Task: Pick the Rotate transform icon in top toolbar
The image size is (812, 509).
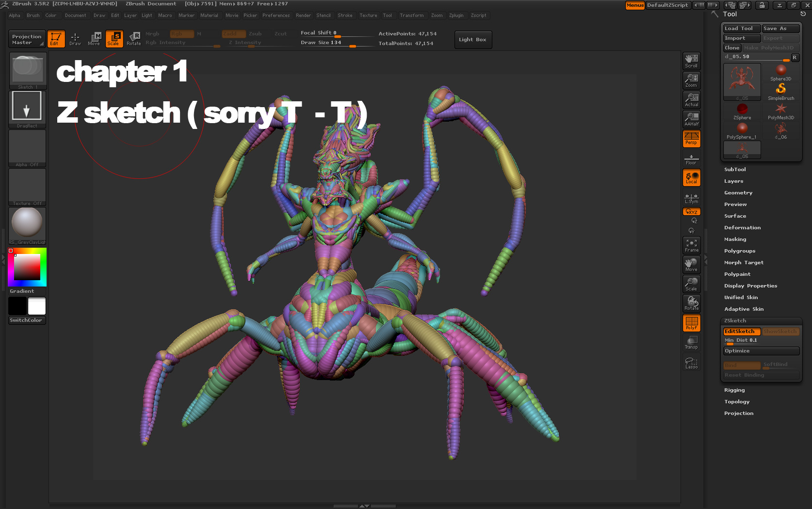Action: click(134, 39)
